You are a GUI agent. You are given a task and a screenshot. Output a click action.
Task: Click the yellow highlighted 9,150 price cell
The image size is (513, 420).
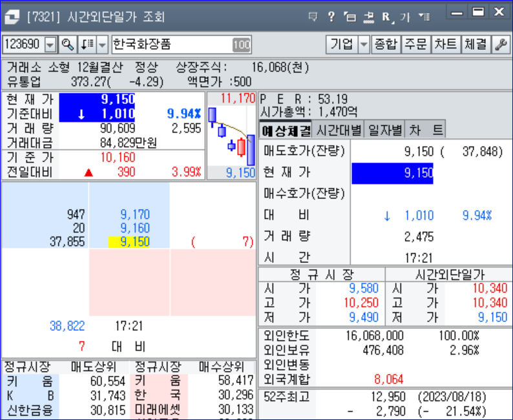[129, 241]
